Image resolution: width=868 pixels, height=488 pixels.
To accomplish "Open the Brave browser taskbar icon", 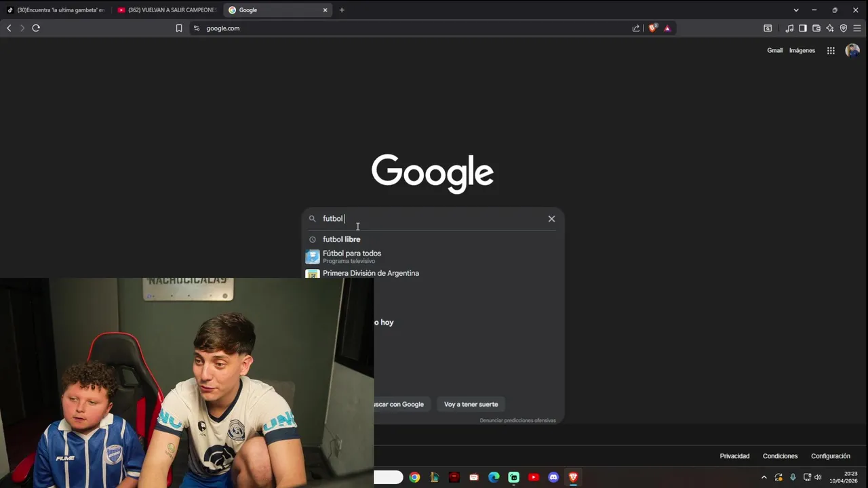I will pyautogui.click(x=573, y=477).
